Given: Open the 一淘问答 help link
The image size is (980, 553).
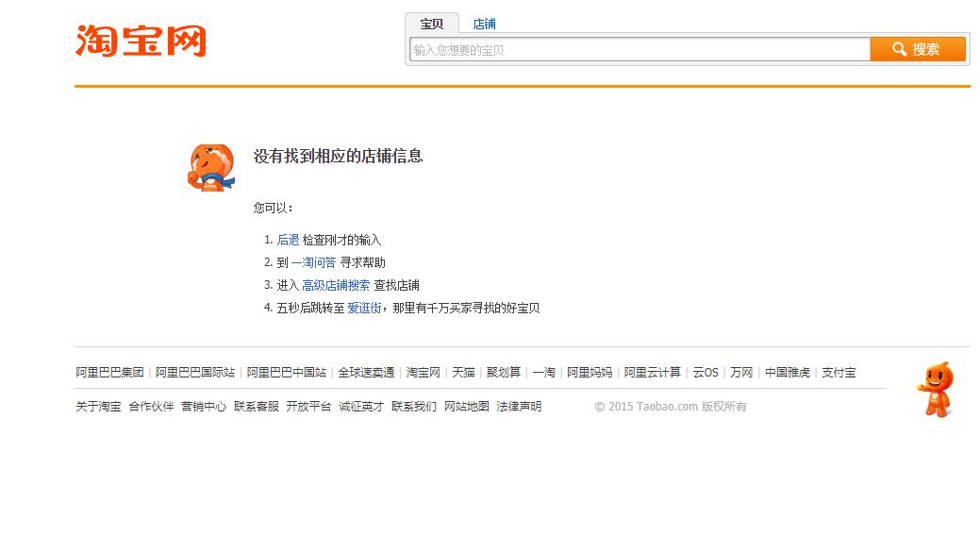Looking at the screenshot, I should pyautogui.click(x=313, y=262).
